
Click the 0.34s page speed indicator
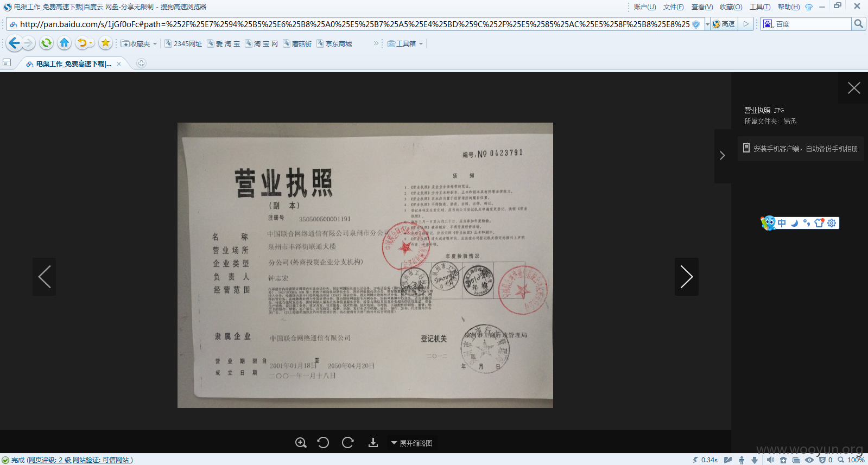(x=705, y=460)
